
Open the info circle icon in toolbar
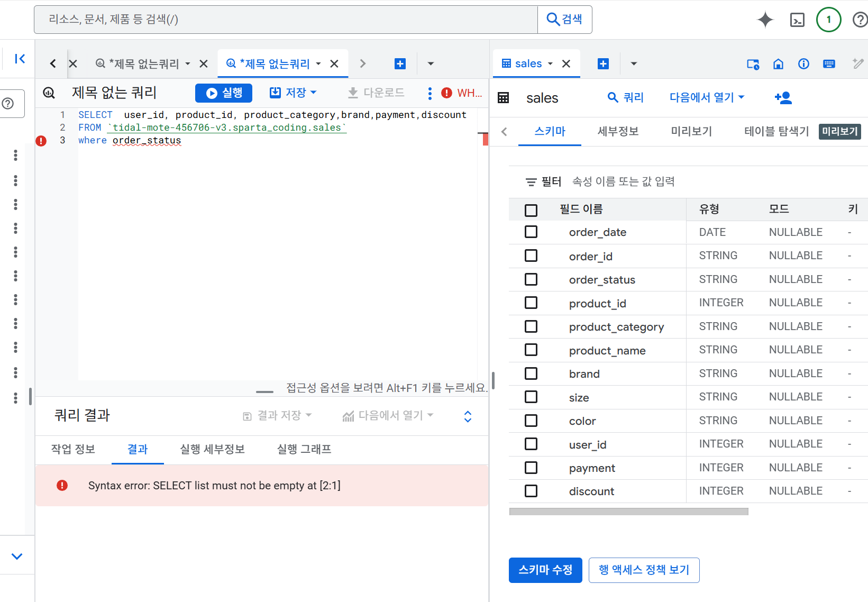point(803,64)
